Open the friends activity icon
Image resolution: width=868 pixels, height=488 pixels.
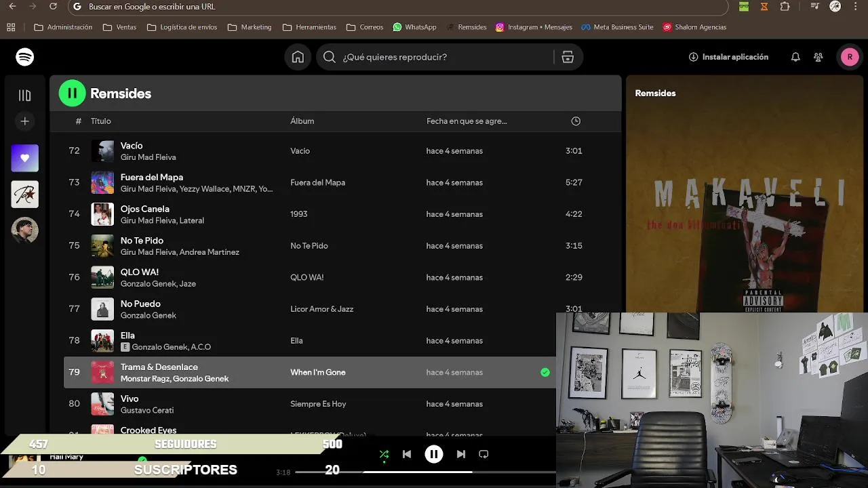pos(818,57)
